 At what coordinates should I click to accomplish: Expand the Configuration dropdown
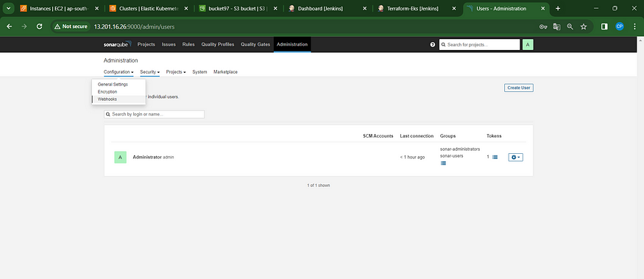pos(118,72)
